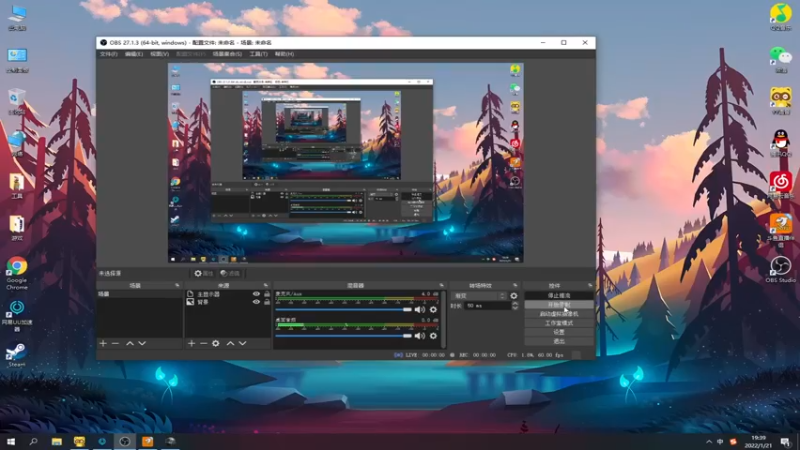800x450 pixels.
Task: Toggle lock on the 背景 source
Action: pos(267,302)
